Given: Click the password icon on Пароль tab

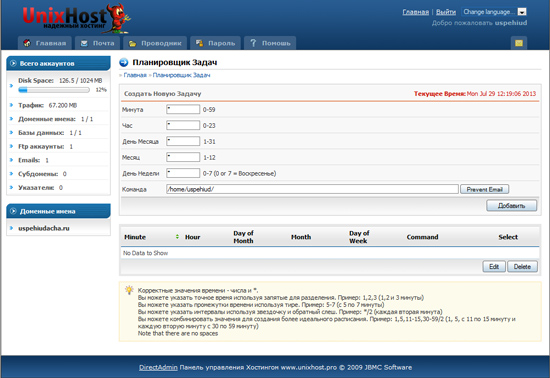Looking at the screenshot, I should tap(199, 43).
